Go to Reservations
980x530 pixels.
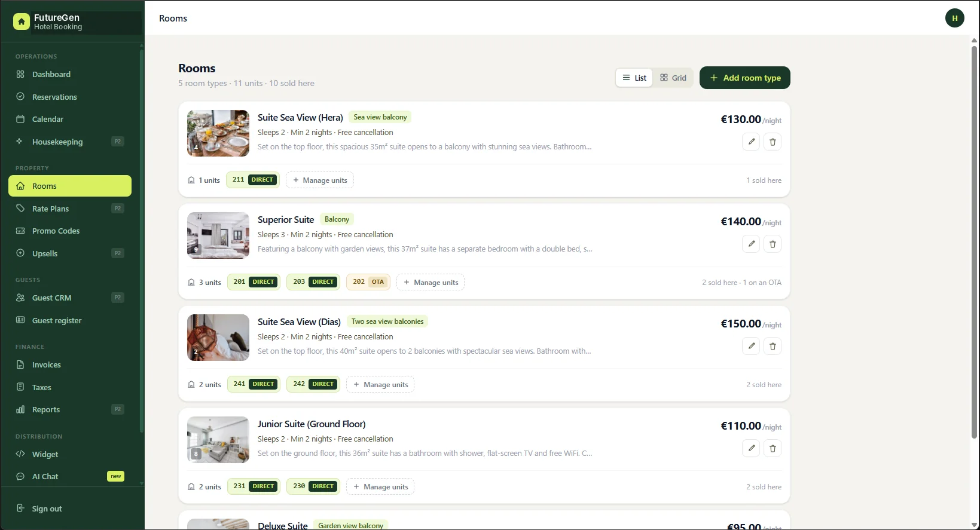pos(70,97)
